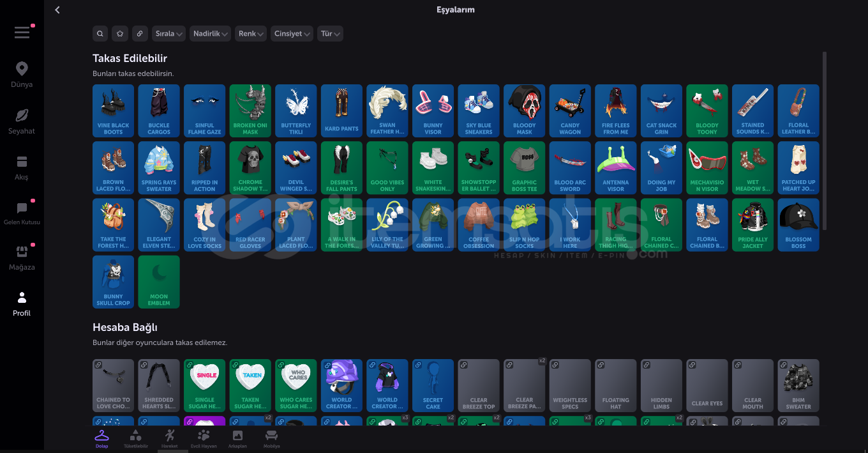Open Akış feed in the sidebar

22,168
